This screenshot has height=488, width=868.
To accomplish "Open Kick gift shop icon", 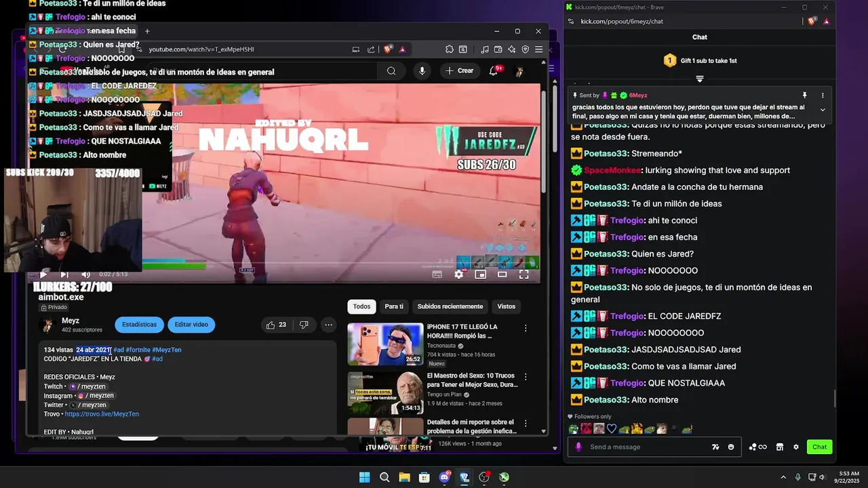I will (780, 447).
